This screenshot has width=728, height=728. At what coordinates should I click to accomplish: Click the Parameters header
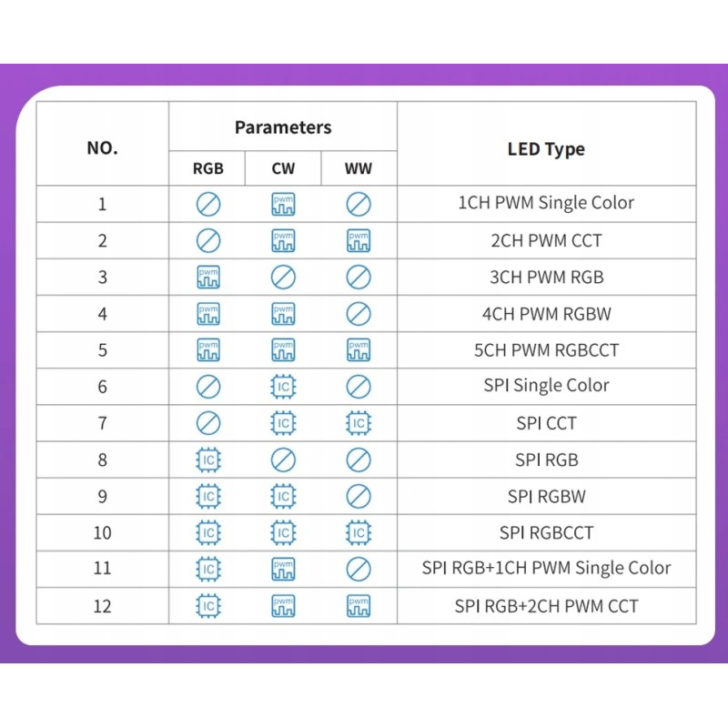(283, 127)
